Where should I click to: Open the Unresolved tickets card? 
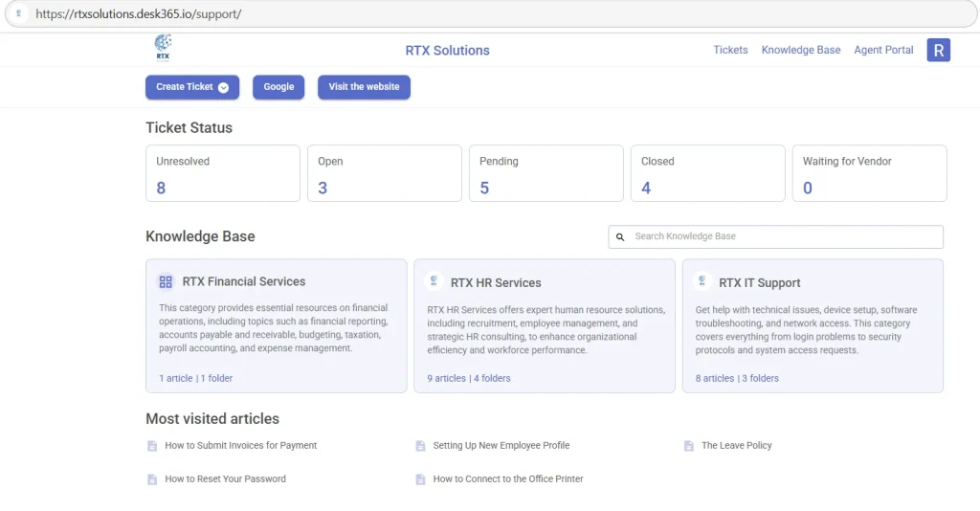click(222, 173)
